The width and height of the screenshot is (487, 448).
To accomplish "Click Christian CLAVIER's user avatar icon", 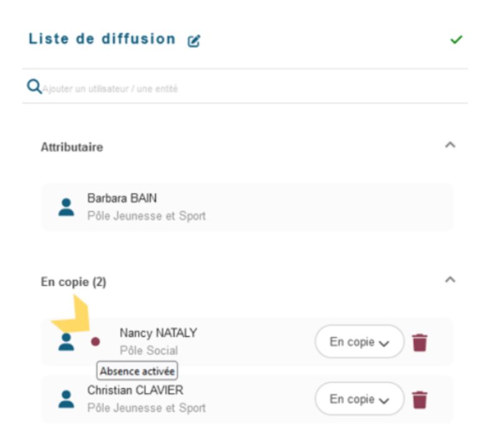I will point(66,399).
